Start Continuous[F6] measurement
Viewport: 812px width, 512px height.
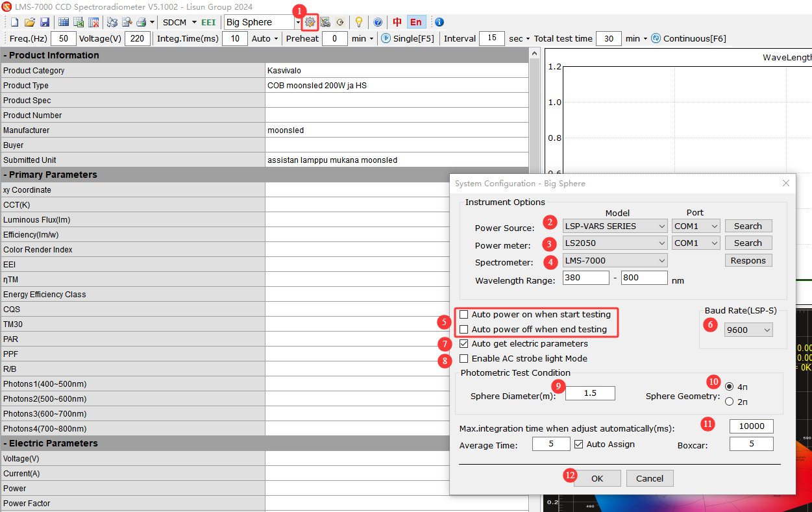pos(689,38)
